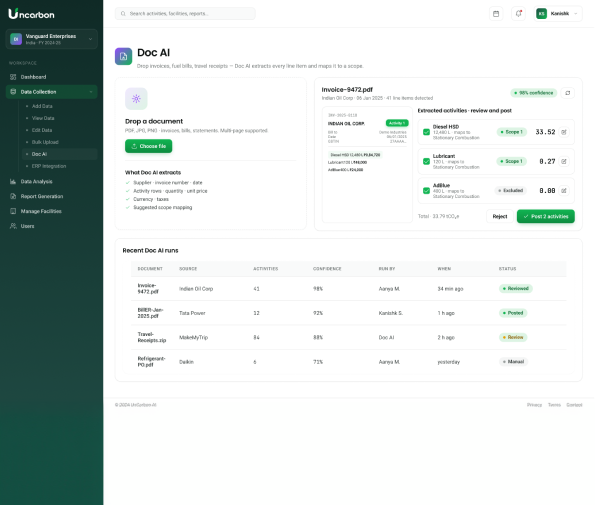Click the 98% confidence badge
Image resolution: width=595 pixels, height=505 pixels.
(x=534, y=93)
